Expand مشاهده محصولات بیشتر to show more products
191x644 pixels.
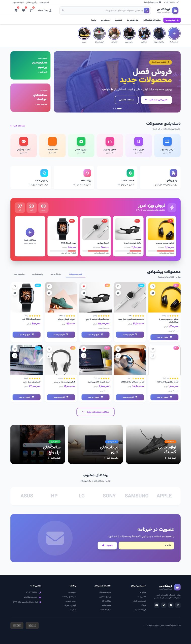95,412
